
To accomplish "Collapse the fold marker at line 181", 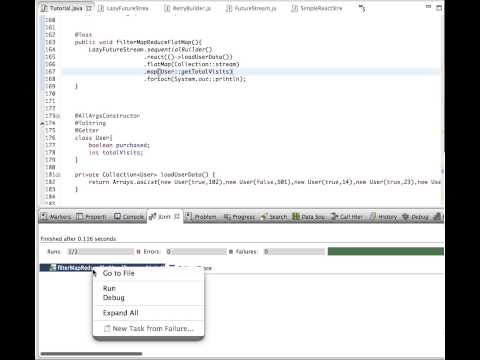I will click(58, 175).
